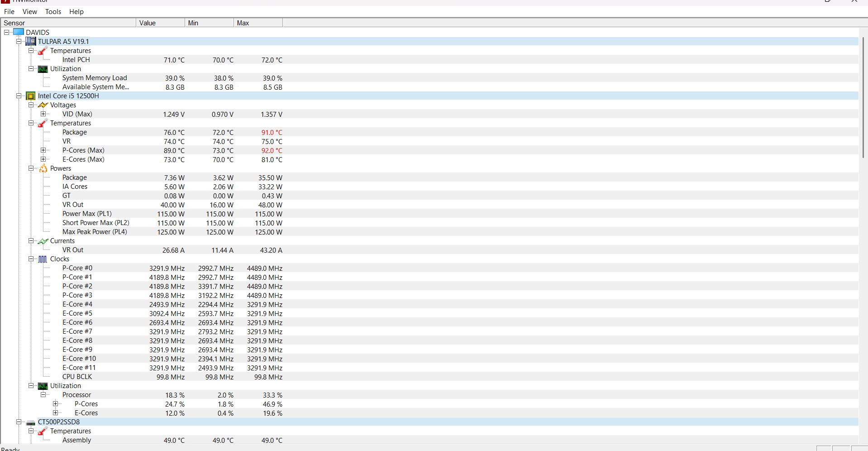Collapse the Processor utilization row
Image resolution: width=868 pixels, height=451 pixels.
pyautogui.click(x=43, y=395)
